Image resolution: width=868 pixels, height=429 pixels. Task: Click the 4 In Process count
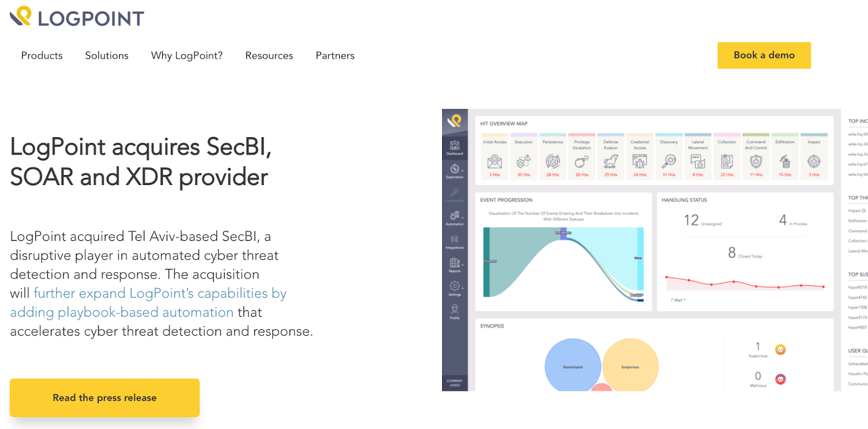(x=793, y=220)
